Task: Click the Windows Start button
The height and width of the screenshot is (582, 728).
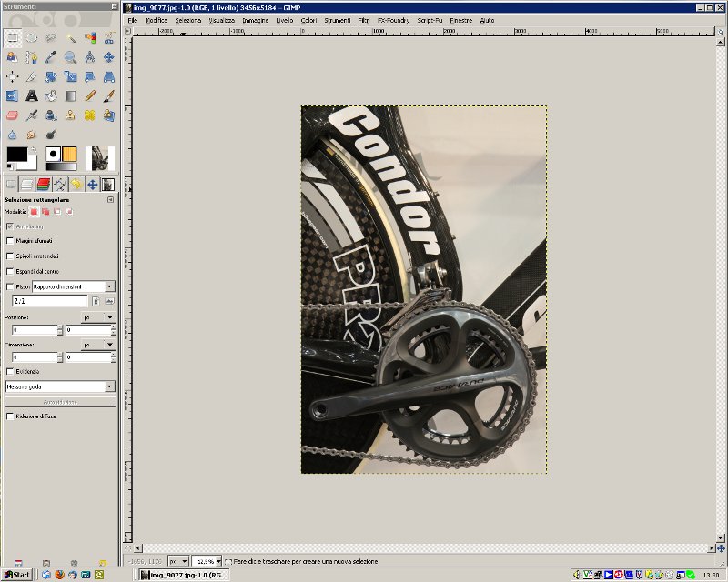Action: click(x=17, y=575)
